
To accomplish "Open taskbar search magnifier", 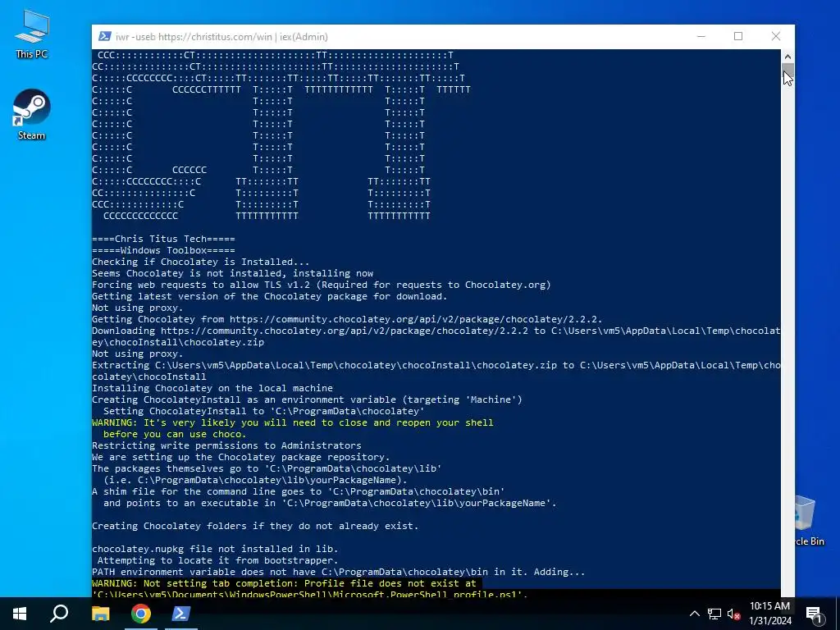I will [59, 614].
